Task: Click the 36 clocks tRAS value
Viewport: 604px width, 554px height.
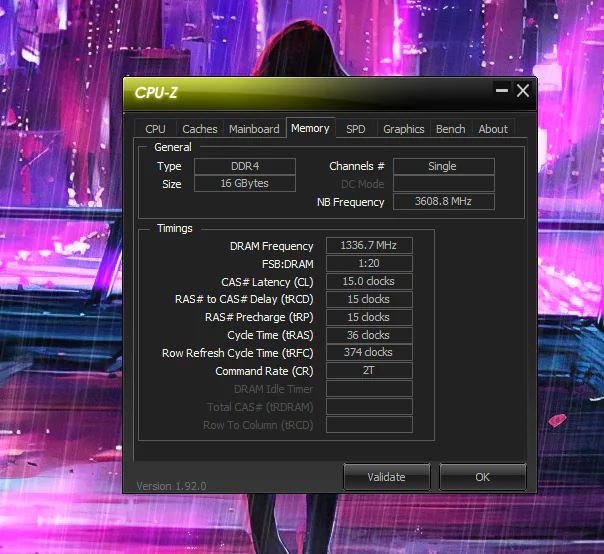Action: (369, 335)
